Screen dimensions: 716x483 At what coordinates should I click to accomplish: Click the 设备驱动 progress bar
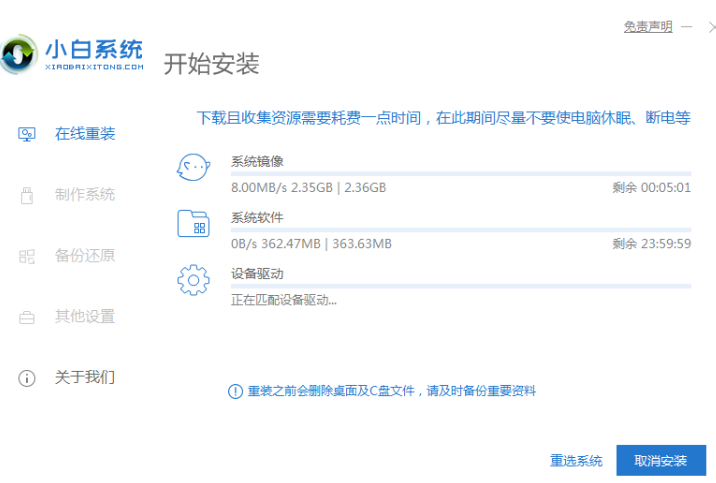pyautogui.click(x=460, y=286)
